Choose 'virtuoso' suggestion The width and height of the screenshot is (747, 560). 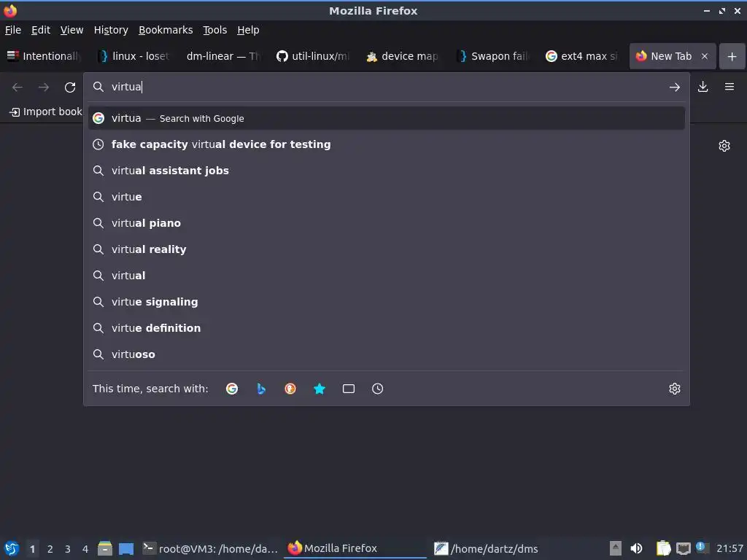tap(387, 354)
